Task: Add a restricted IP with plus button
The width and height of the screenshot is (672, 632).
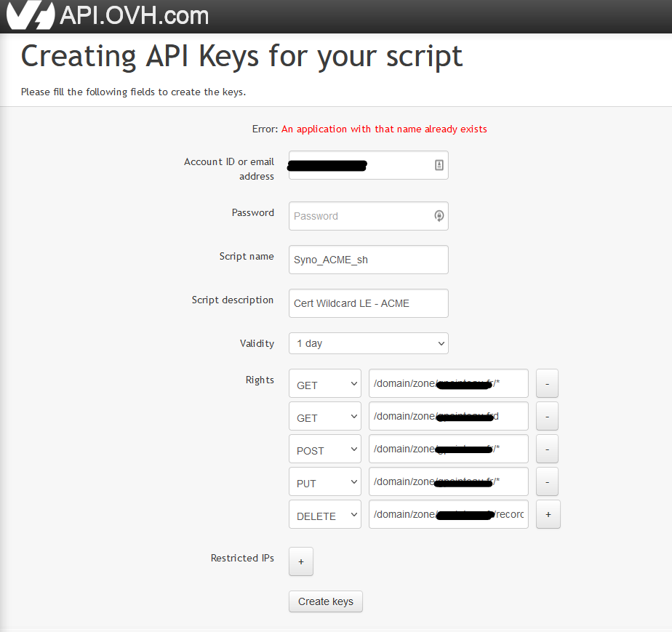Action: pos(301,561)
